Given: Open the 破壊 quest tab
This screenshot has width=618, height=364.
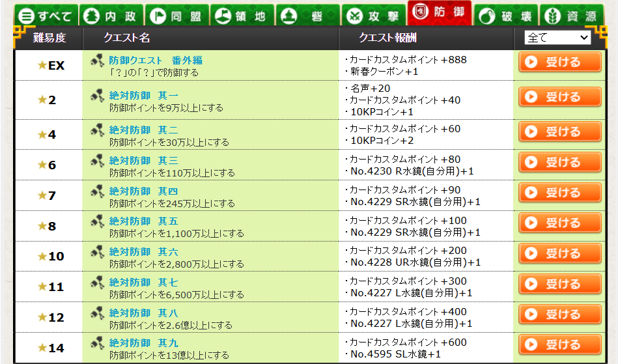Looking at the screenshot, I should 505,16.
